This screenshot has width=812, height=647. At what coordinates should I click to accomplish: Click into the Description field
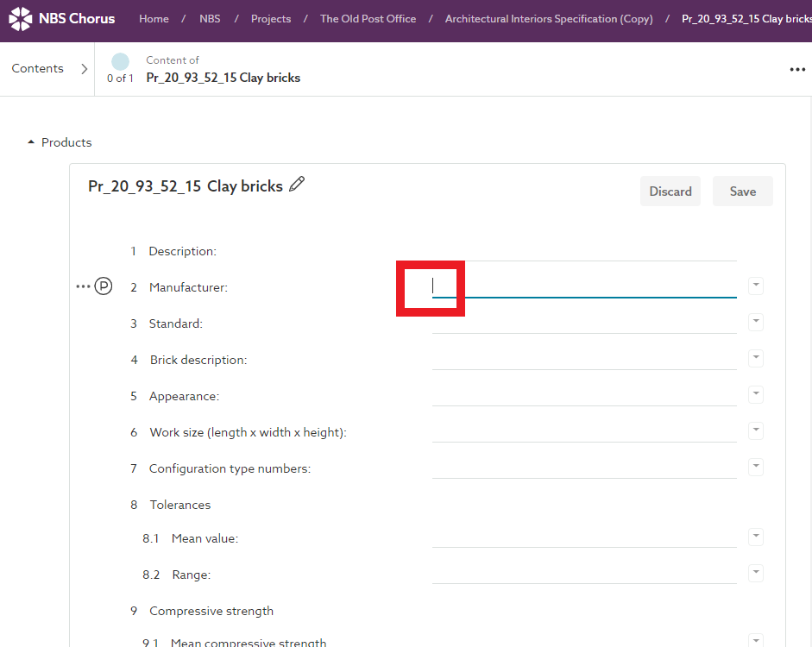[584, 251]
